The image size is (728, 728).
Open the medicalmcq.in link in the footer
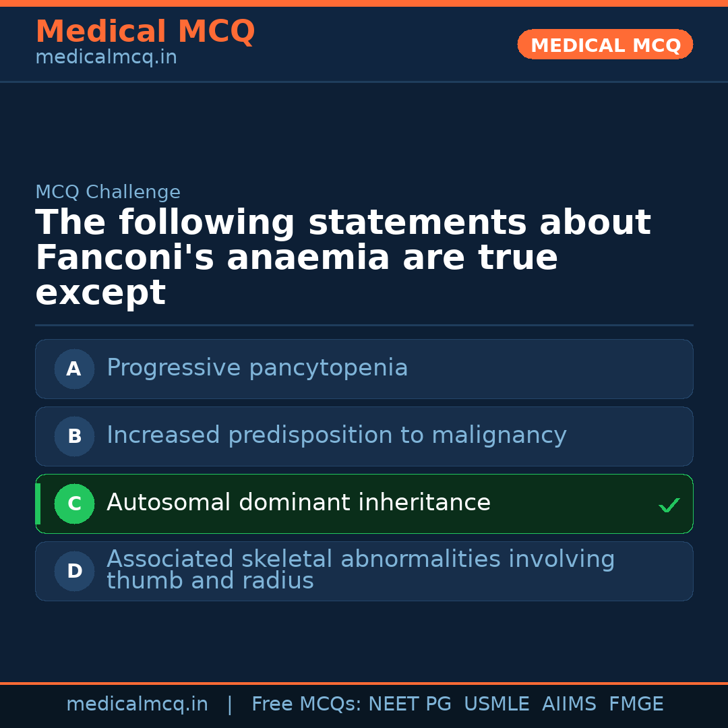[137, 704]
